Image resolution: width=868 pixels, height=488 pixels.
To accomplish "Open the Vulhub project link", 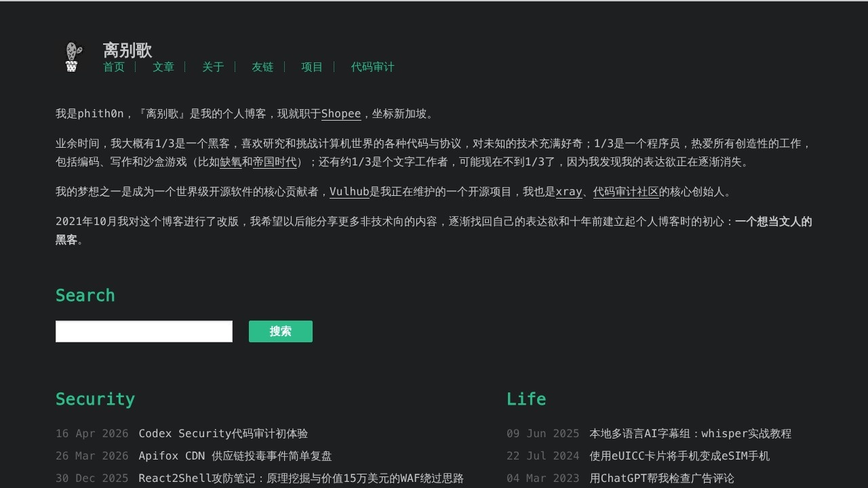I will pyautogui.click(x=349, y=192).
